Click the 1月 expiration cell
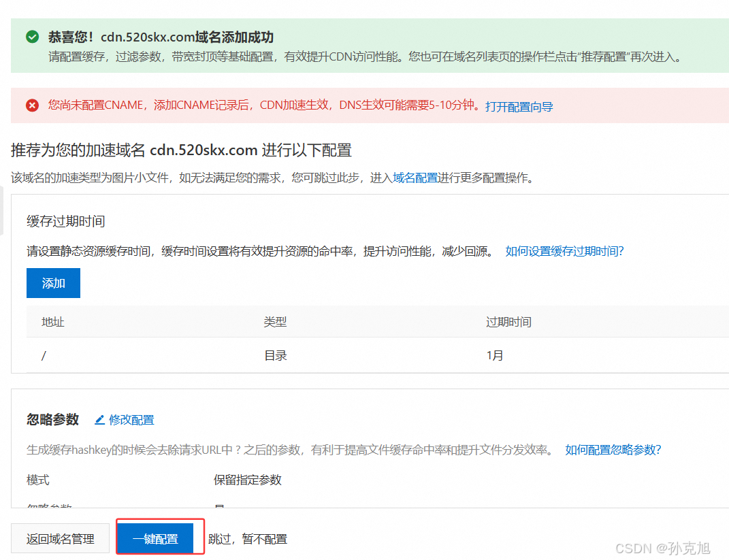 (x=495, y=355)
